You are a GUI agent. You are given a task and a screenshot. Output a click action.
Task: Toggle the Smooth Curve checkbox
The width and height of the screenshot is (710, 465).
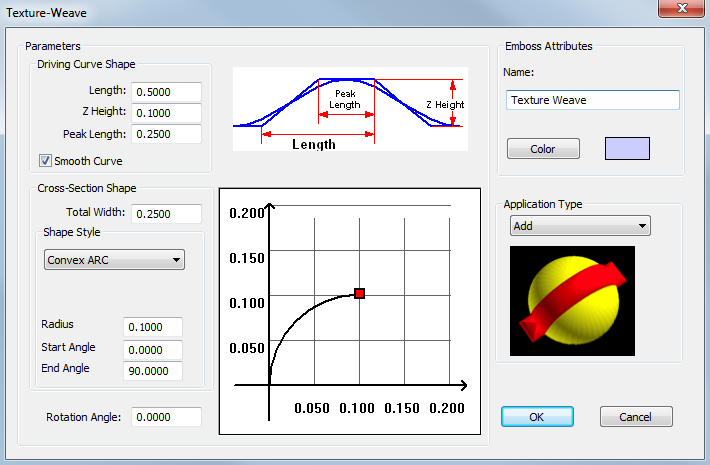coord(45,161)
